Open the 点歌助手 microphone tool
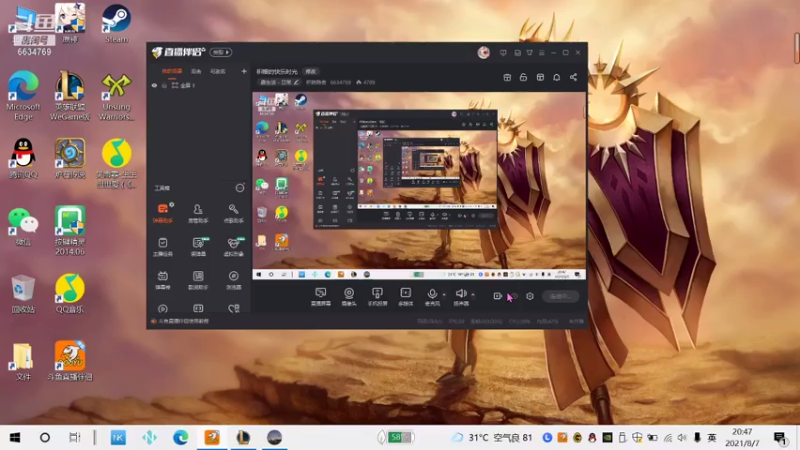 233,213
